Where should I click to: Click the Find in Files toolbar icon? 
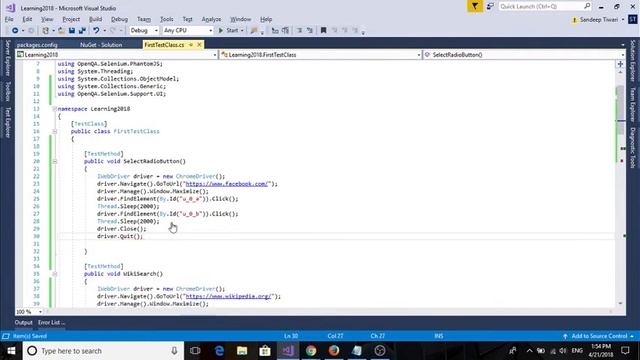point(254,31)
